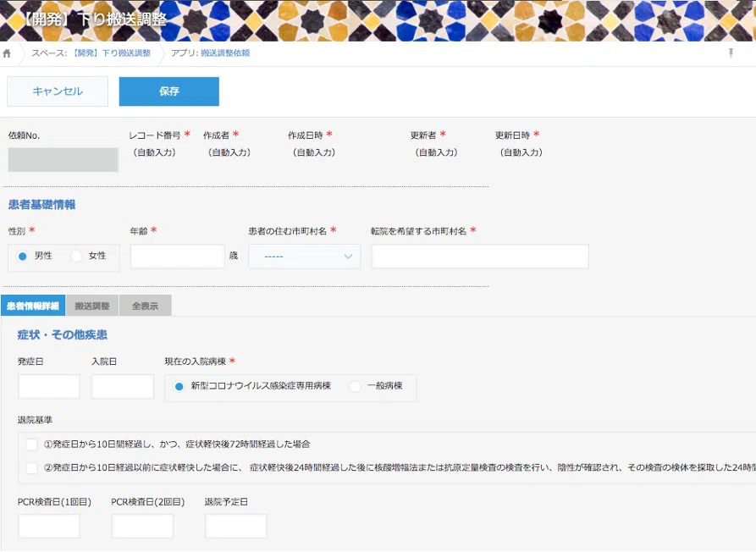
Task: Select the 患者情報詳細 tab
Action: point(32,306)
